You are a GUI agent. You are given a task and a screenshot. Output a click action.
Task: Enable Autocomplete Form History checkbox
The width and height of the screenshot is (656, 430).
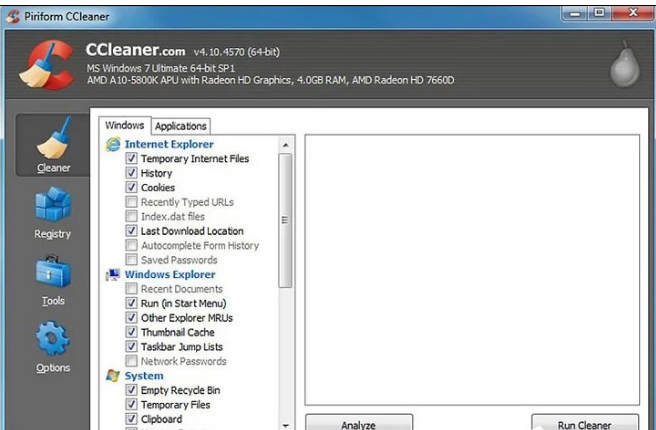click(131, 245)
